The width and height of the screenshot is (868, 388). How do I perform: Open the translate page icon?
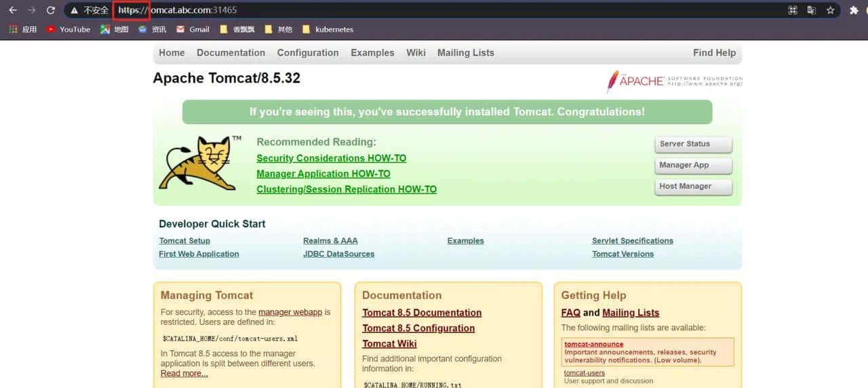pyautogui.click(x=812, y=10)
